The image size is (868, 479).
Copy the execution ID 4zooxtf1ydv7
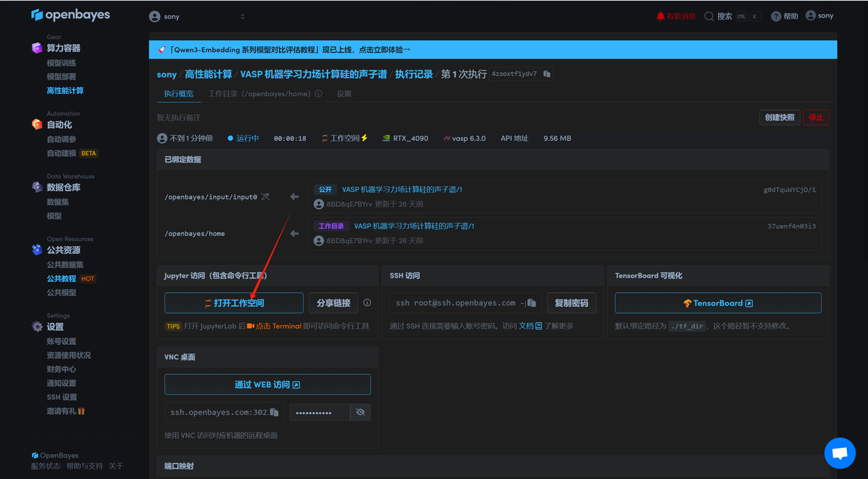tap(547, 74)
